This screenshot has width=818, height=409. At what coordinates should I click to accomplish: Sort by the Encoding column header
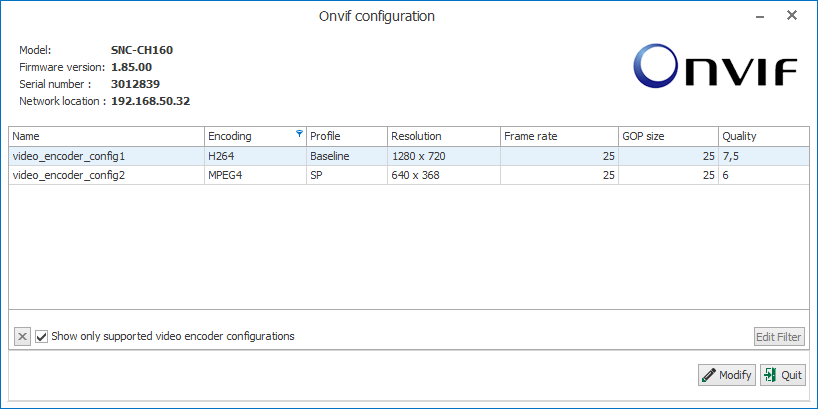(255, 136)
